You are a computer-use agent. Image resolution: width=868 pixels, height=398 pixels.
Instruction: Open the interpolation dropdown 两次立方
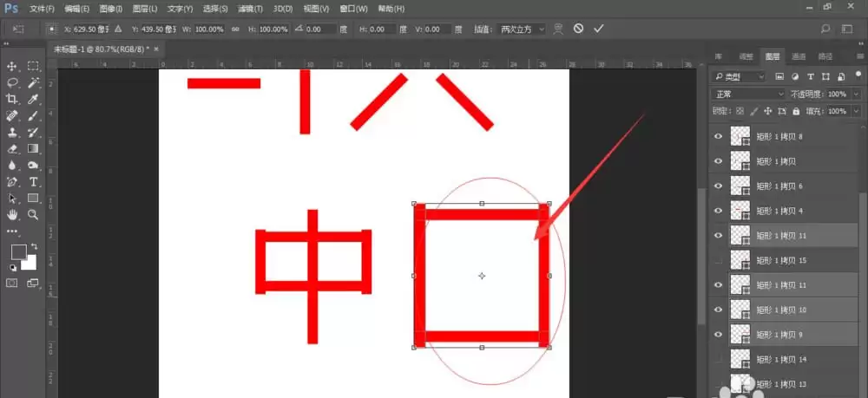click(x=523, y=29)
